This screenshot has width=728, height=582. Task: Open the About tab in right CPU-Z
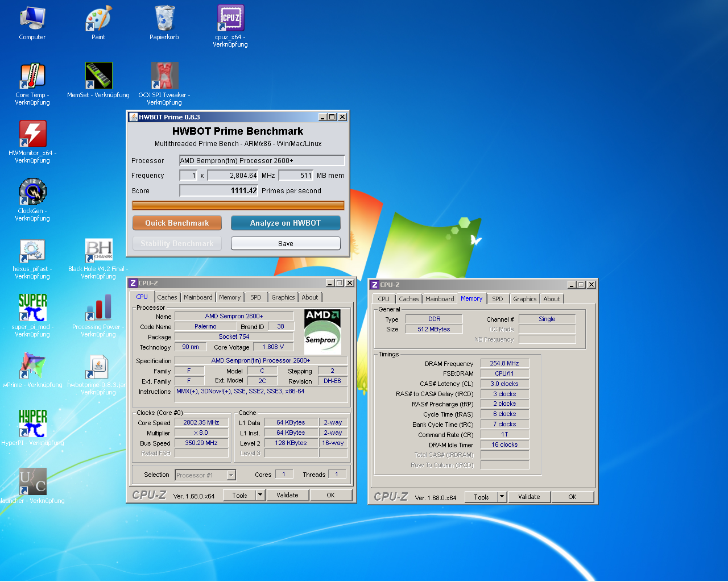click(x=552, y=299)
